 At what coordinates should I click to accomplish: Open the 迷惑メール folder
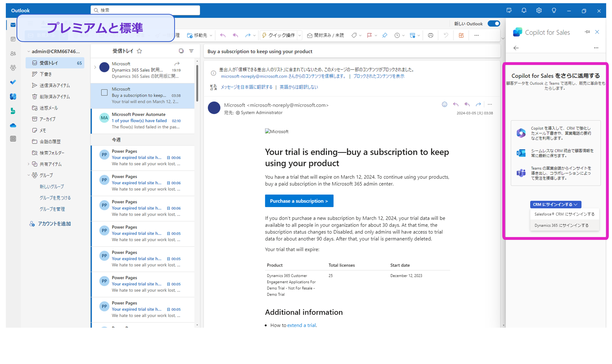55,108
